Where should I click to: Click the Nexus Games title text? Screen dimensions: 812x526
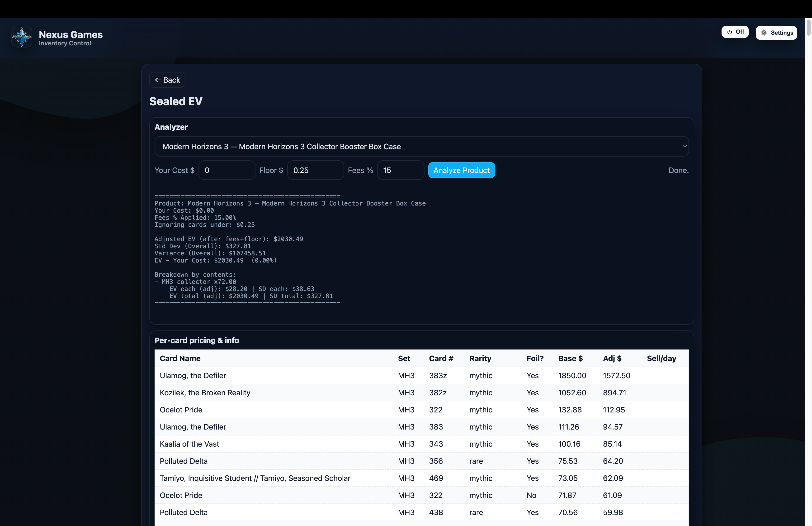(71, 34)
